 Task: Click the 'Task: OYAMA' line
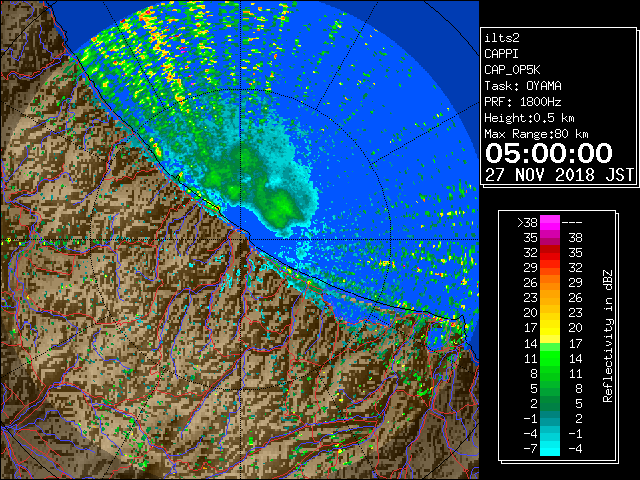(523, 86)
